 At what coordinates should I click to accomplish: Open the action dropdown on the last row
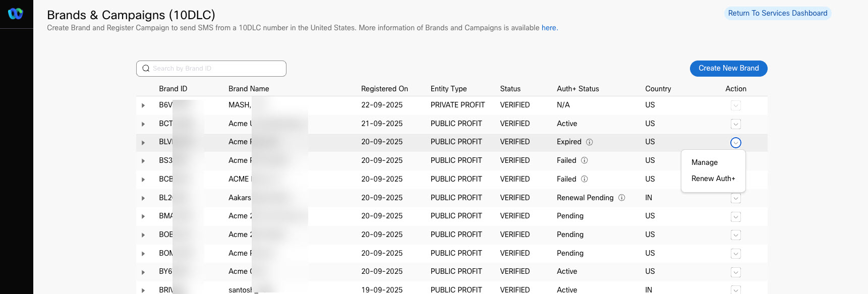point(735,290)
